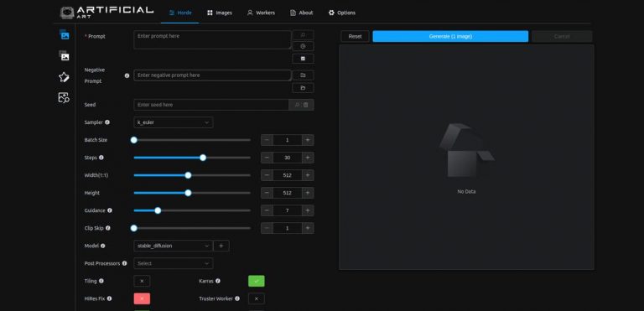The width and height of the screenshot is (644, 311).
Task: Click the upper folder button beside Negative Prompt
Action: [x=303, y=75]
